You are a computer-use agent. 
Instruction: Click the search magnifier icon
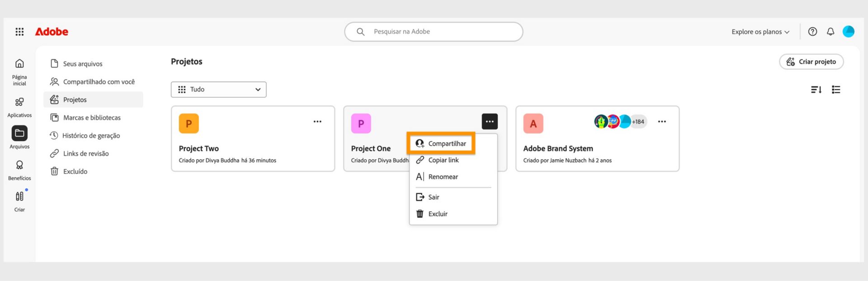click(x=360, y=32)
